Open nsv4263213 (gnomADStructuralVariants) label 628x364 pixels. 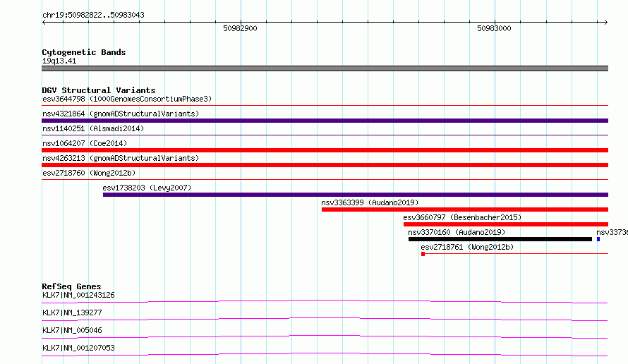pos(121,158)
